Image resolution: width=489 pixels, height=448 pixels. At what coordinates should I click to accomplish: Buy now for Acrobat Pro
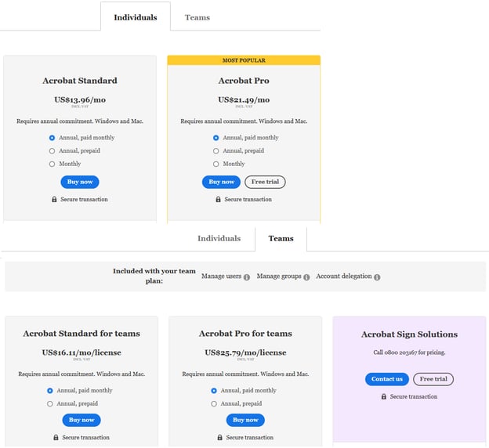[222, 182]
